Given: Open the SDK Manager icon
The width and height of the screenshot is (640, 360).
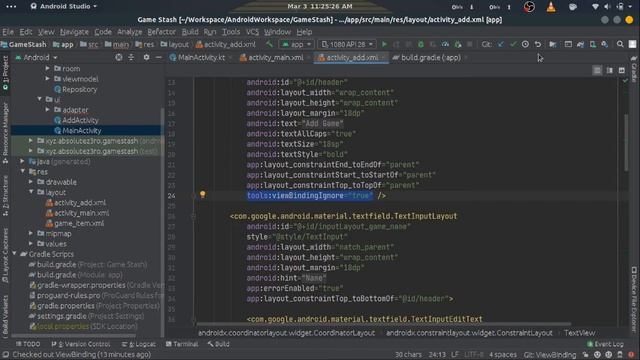Looking at the screenshot, I should tap(604, 44).
